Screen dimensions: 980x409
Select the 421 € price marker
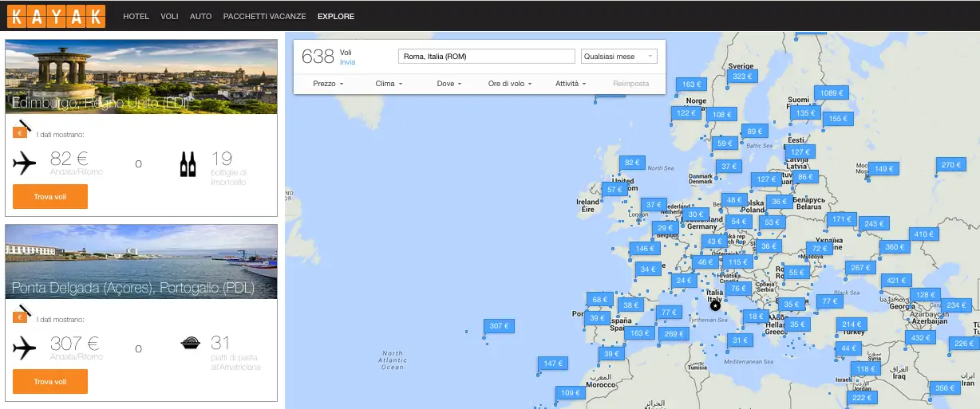pyautogui.click(x=895, y=281)
